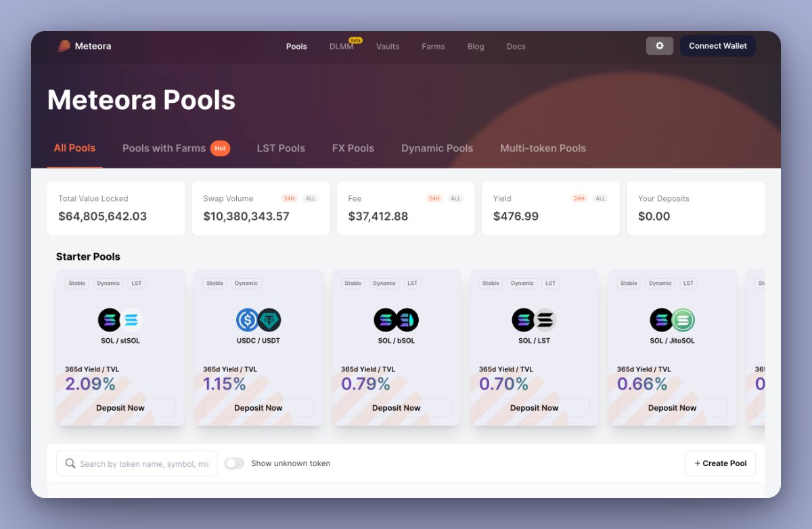The height and width of the screenshot is (529, 812).
Task: Click the Fee value $37,412.88
Action: click(378, 216)
